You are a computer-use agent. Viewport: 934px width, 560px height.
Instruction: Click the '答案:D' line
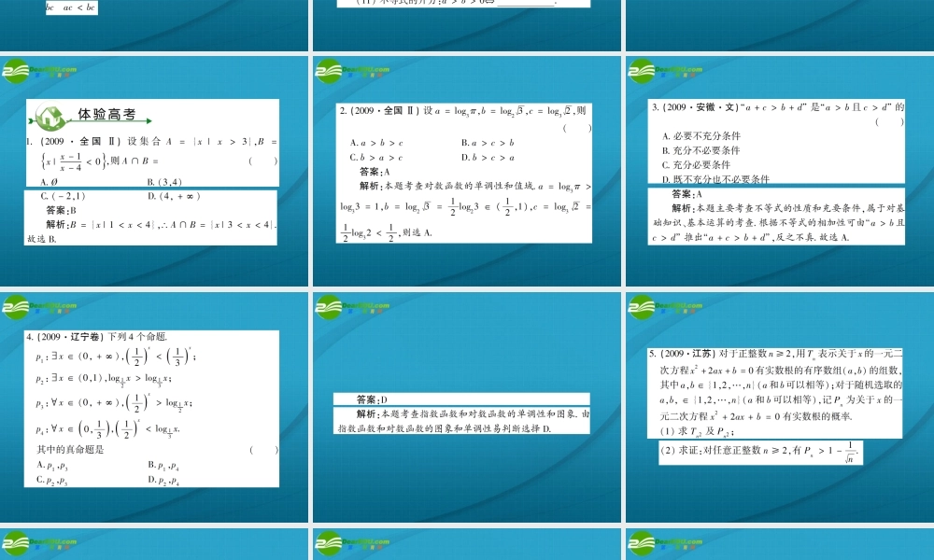click(x=372, y=399)
